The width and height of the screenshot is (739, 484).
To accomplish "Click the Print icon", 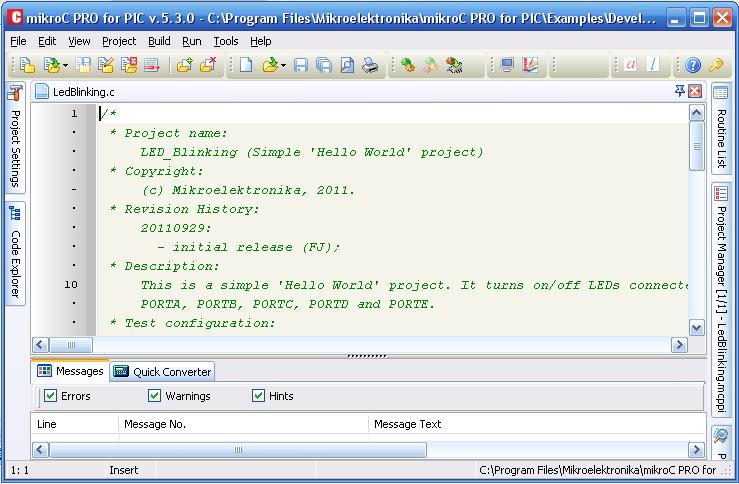I will [x=370, y=65].
